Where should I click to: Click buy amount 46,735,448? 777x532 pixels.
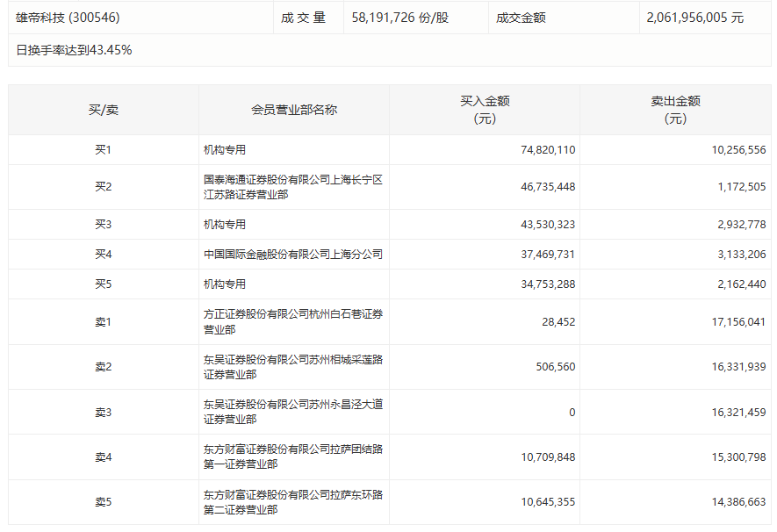click(548, 187)
